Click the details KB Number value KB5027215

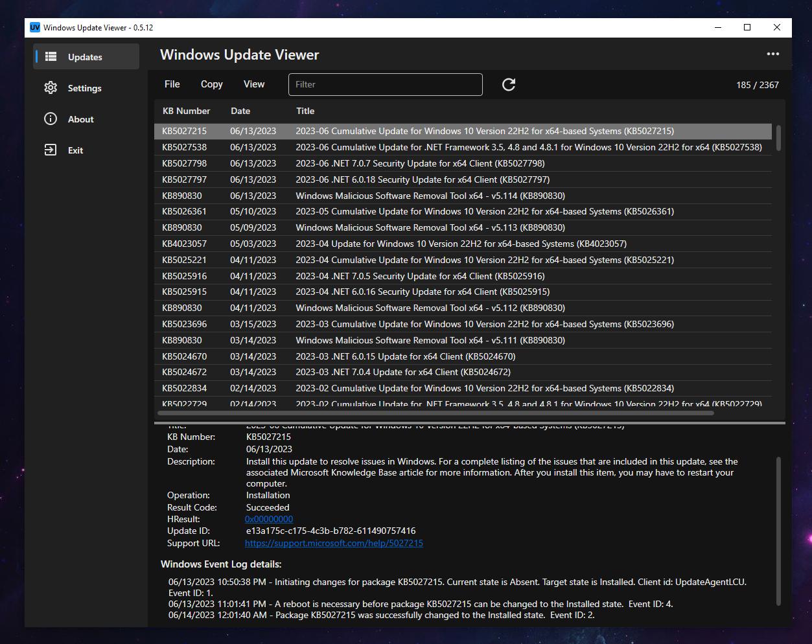tap(268, 437)
